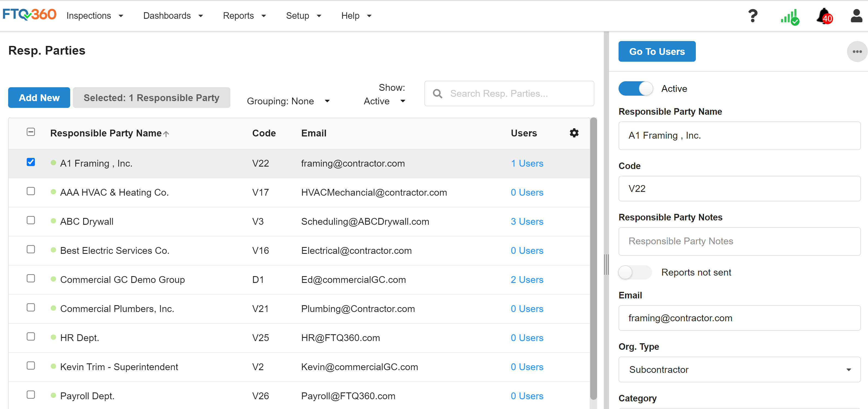Click the FTQ360 logo

[29, 15]
